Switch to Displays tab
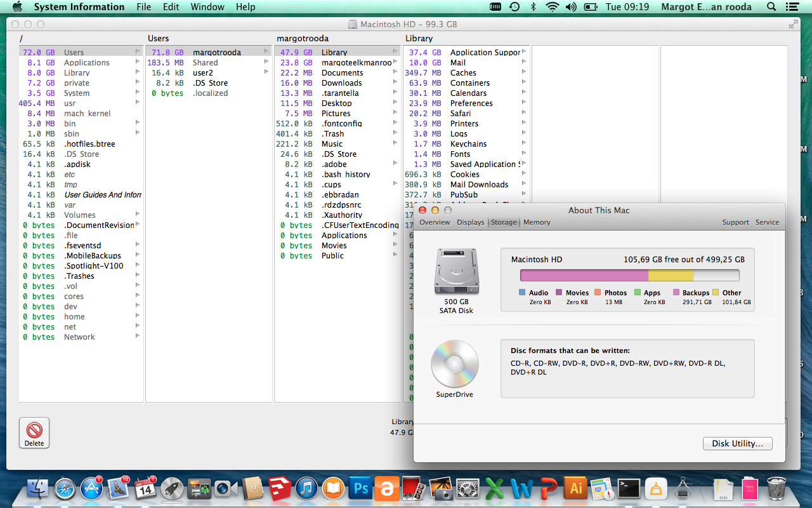The image size is (812, 508). (471, 222)
